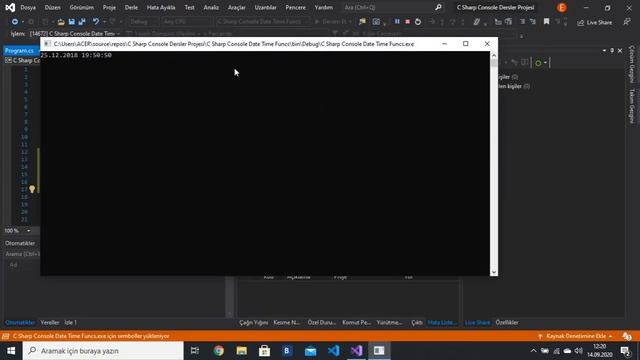
Task: Open Microsoft Store from the taskbar
Action: tap(264, 351)
